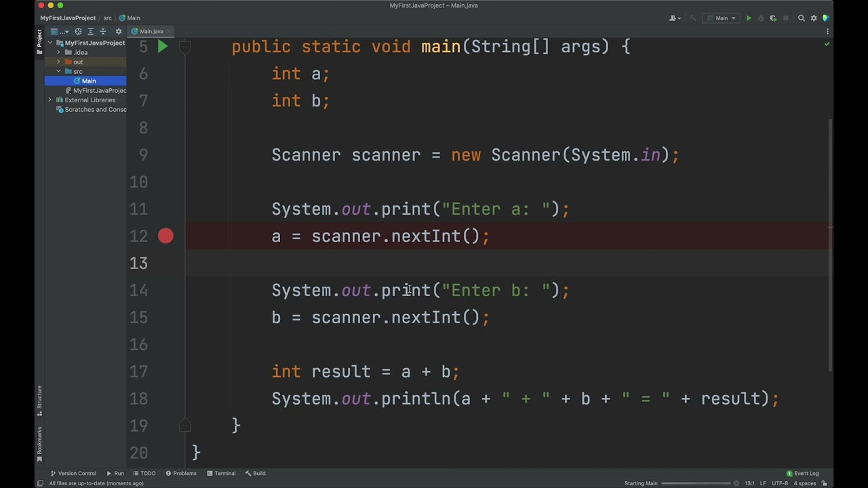The image size is (868, 488).
Task: Click Starting Main progress bar
Action: pyautogui.click(x=697, y=483)
